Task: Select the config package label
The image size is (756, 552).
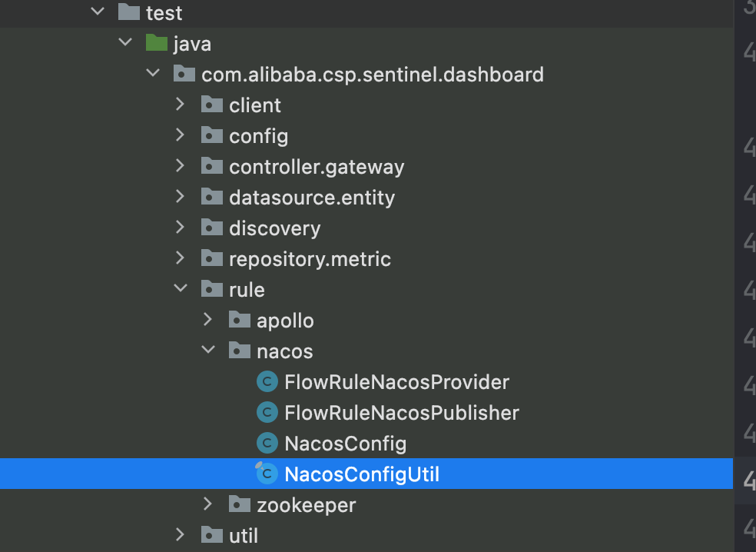Action: click(x=259, y=137)
